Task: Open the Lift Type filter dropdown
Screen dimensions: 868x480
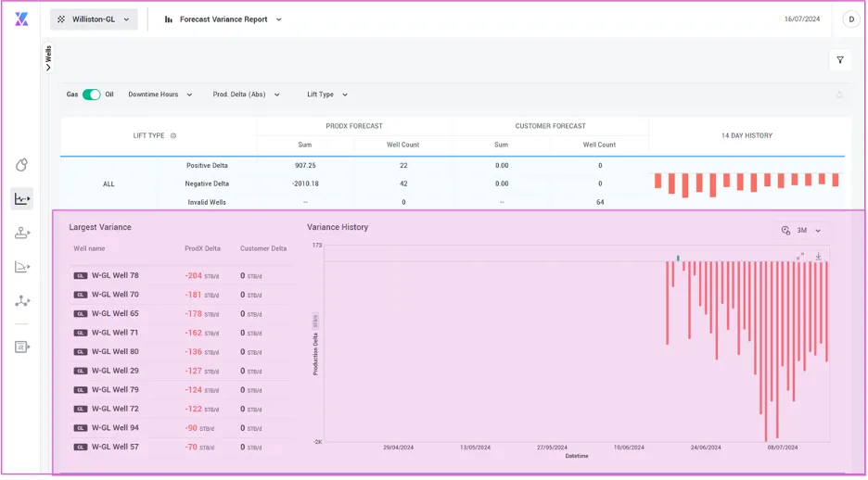Action: [x=327, y=95]
